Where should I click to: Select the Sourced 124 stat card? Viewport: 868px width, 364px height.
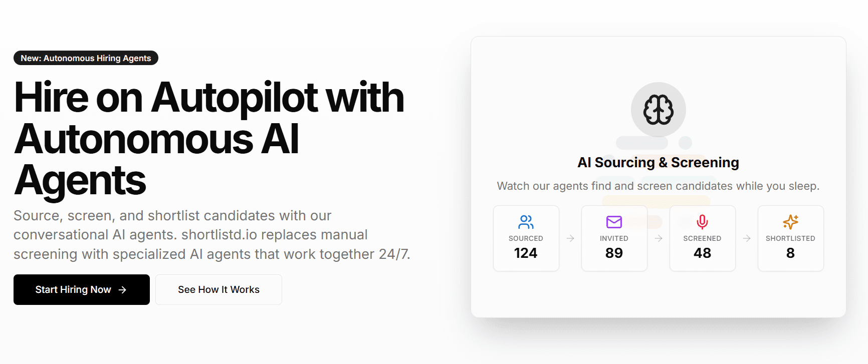click(x=526, y=238)
